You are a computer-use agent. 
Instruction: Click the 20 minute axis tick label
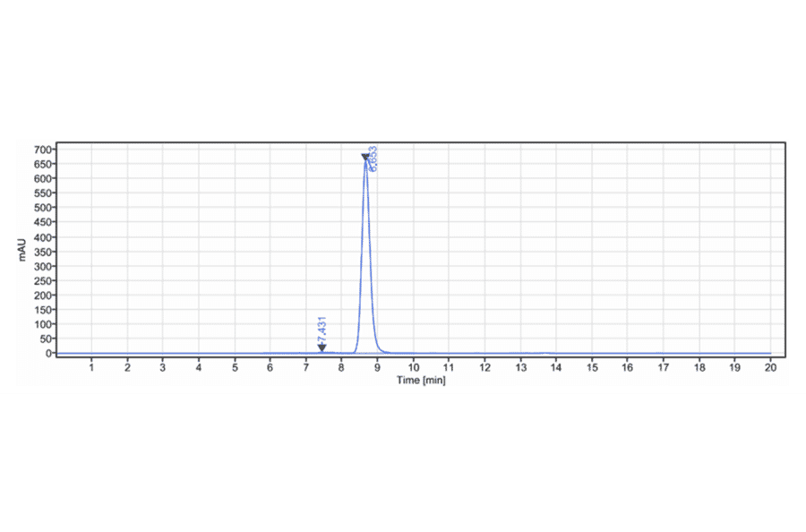[x=771, y=367]
